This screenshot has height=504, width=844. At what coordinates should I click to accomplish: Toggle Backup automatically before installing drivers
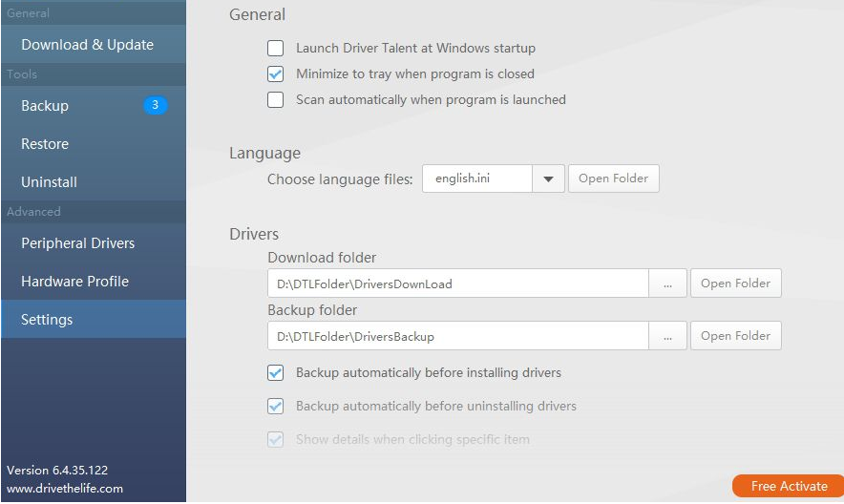click(x=276, y=373)
